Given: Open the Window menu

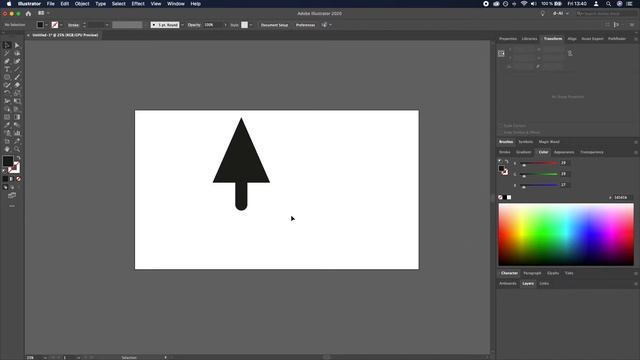Looking at the screenshot, I should click(176, 4).
